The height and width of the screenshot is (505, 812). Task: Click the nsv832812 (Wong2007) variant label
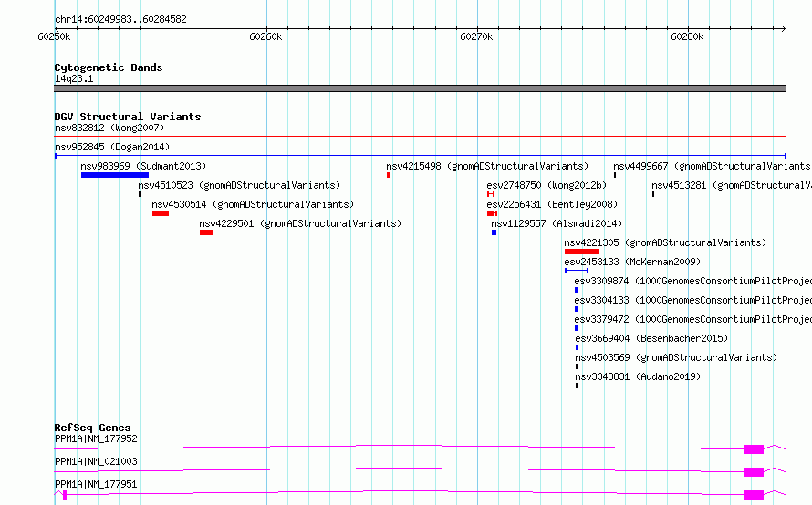(109, 128)
